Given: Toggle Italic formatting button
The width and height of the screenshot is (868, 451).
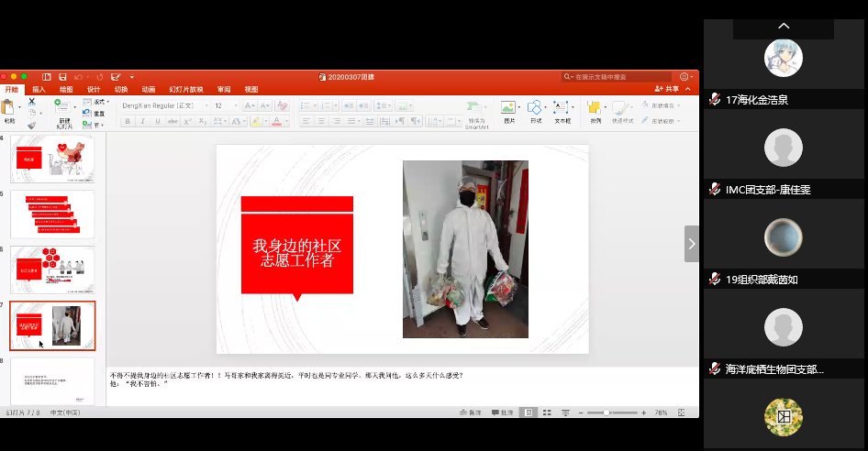Looking at the screenshot, I should coord(140,121).
